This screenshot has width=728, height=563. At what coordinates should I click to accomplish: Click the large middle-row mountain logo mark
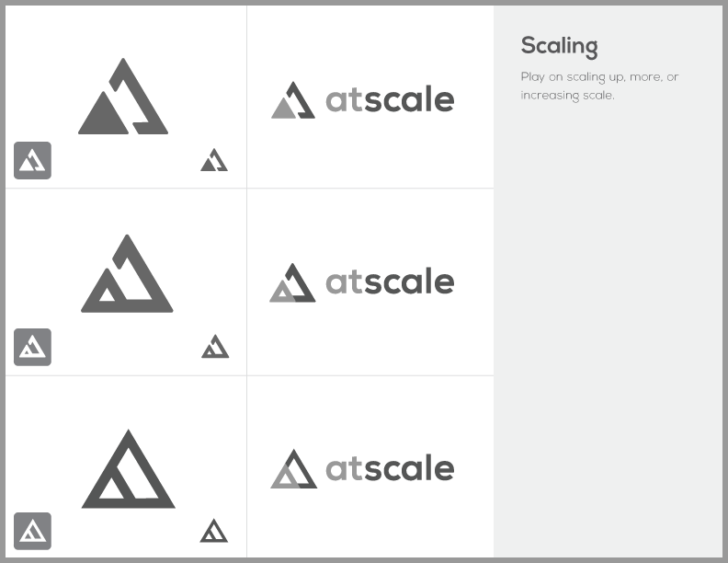pyautogui.click(x=127, y=273)
